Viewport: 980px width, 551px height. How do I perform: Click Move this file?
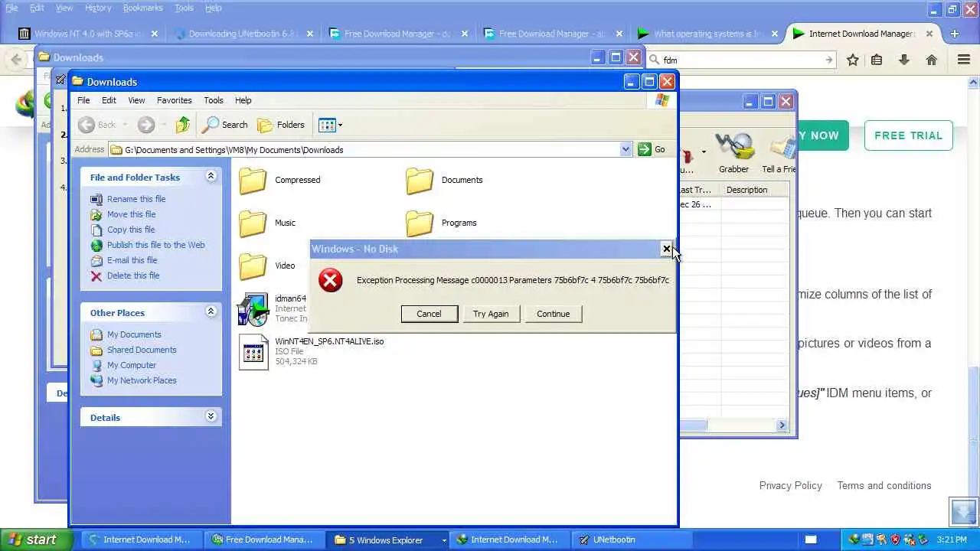[x=131, y=214]
